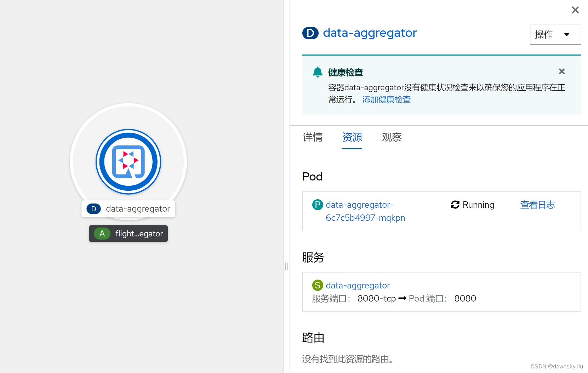588x373 pixels.
Task: Click the Running status sync icon
Action: pos(455,205)
